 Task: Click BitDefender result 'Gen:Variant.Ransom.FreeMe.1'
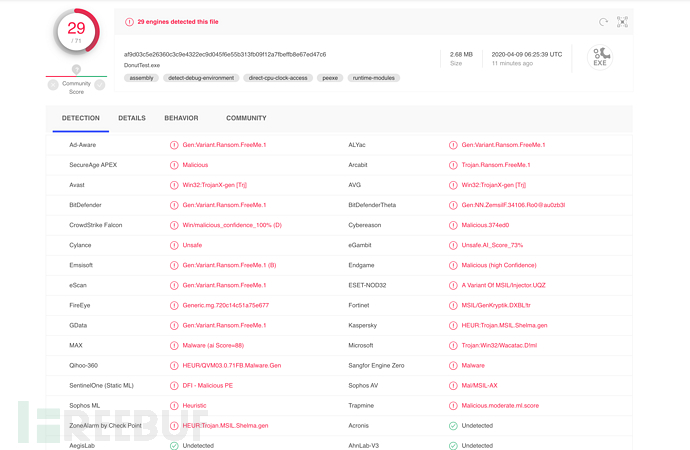pyautogui.click(x=224, y=205)
